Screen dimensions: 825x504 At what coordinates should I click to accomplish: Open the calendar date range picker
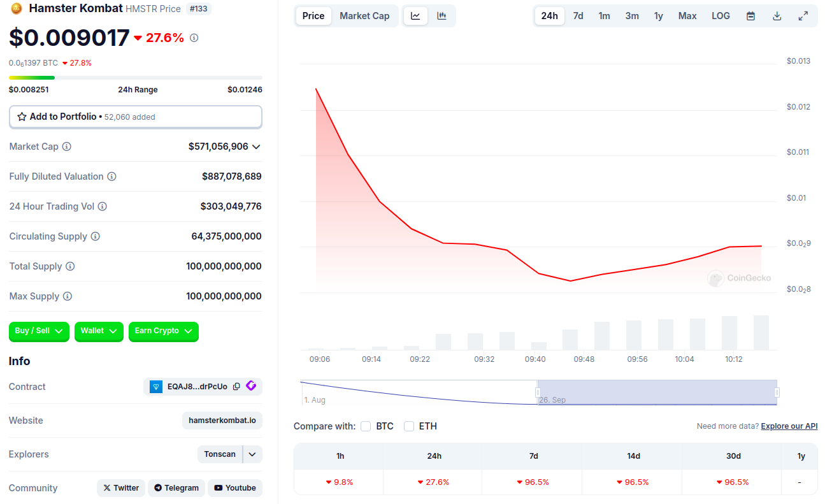750,16
